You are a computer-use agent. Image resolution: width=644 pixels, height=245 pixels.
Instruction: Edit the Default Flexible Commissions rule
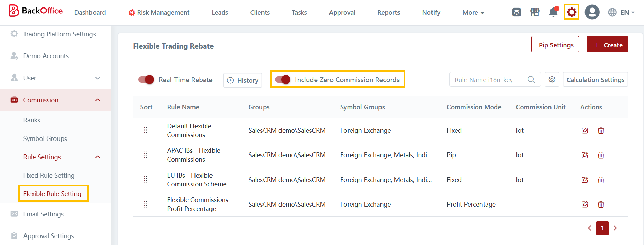point(584,131)
